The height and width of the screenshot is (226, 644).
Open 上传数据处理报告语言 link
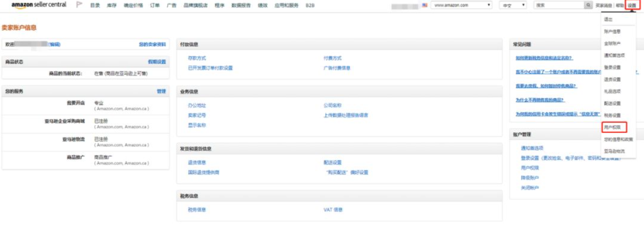(x=346, y=115)
